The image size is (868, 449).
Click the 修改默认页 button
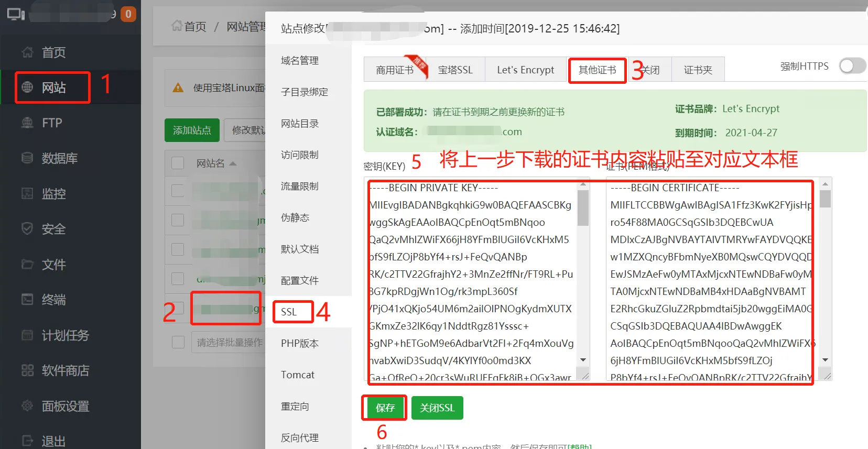click(x=245, y=130)
